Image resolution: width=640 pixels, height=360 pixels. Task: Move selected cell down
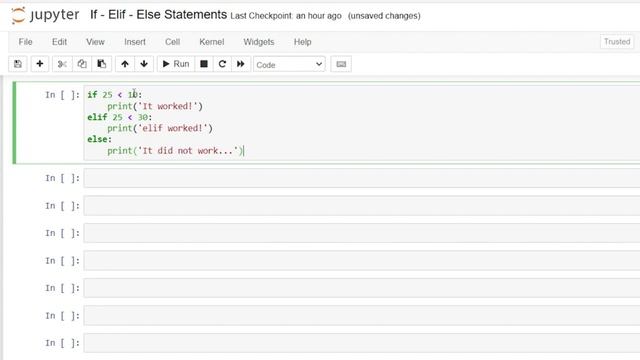click(144, 64)
